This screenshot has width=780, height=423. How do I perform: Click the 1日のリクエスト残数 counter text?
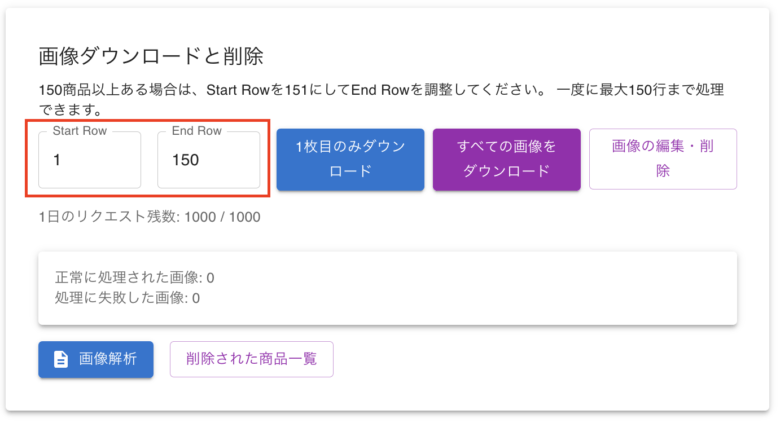(x=105, y=217)
